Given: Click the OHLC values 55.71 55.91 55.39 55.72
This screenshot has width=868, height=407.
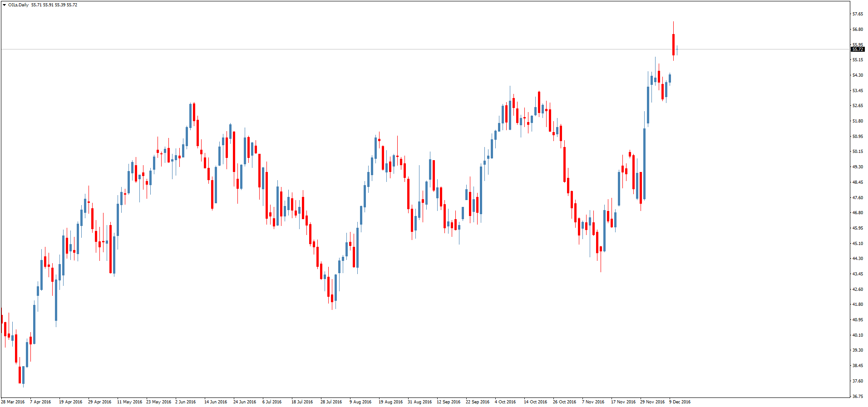Looking at the screenshot, I should (x=54, y=5).
